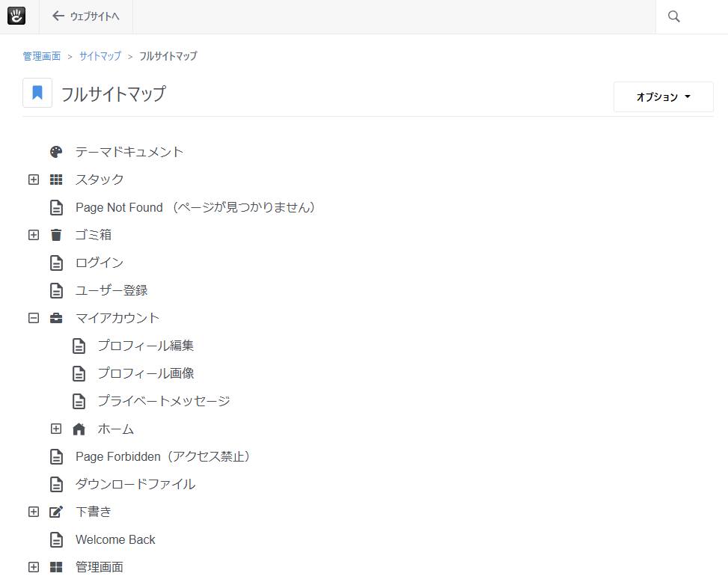Select the 管理画面 label in tree
This screenshot has height=588, width=728.
[x=100, y=567]
